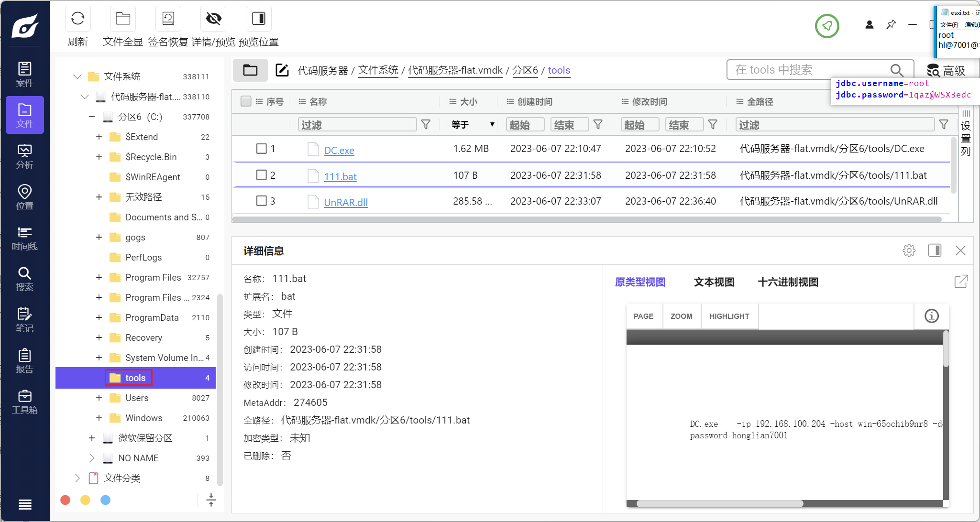Check the box for row 2 111.bat

click(x=261, y=175)
